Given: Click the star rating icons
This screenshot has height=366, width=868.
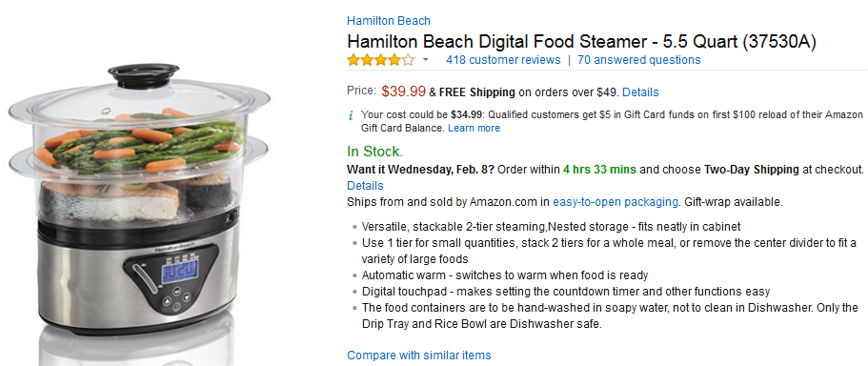Looking at the screenshot, I should 380,60.
